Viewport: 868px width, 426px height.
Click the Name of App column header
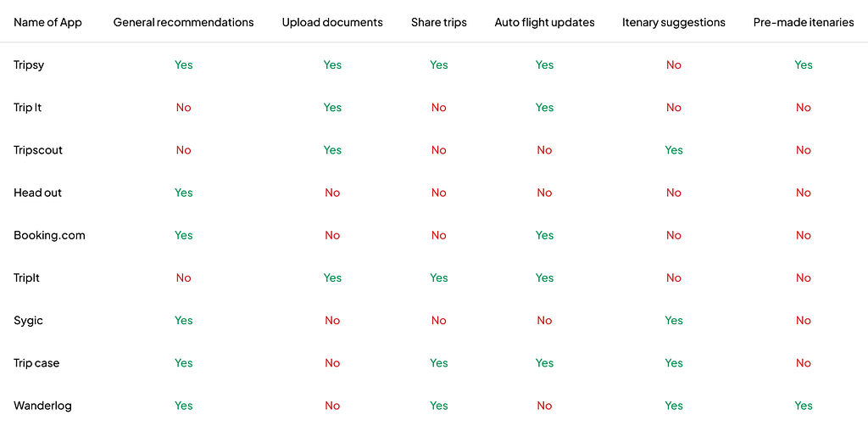tap(47, 23)
